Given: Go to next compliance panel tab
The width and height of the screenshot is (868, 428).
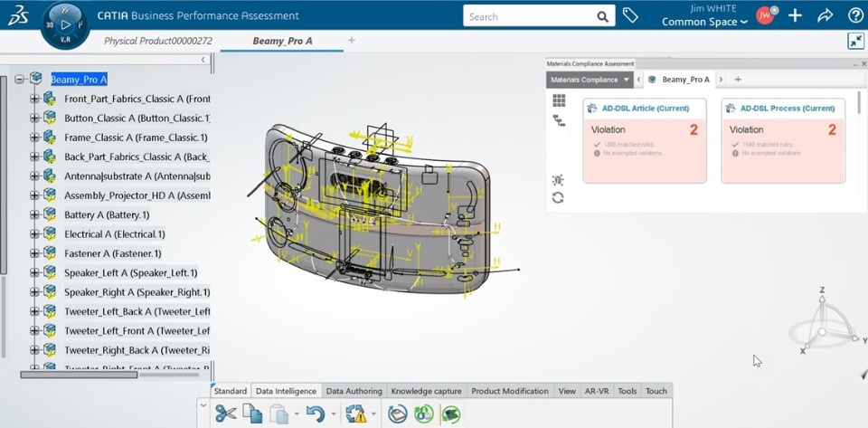Looking at the screenshot, I should [721, 80].
